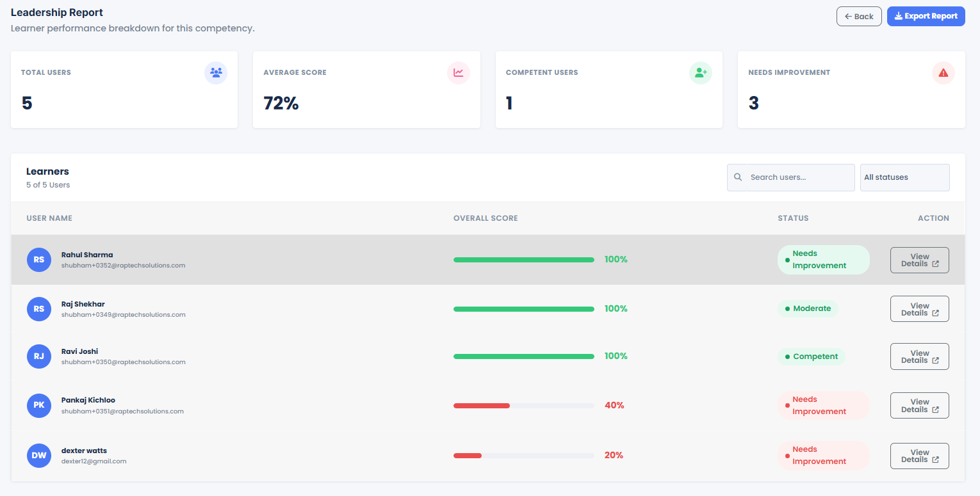Select the name Ravi Joshi

click(x=80, y=351)
